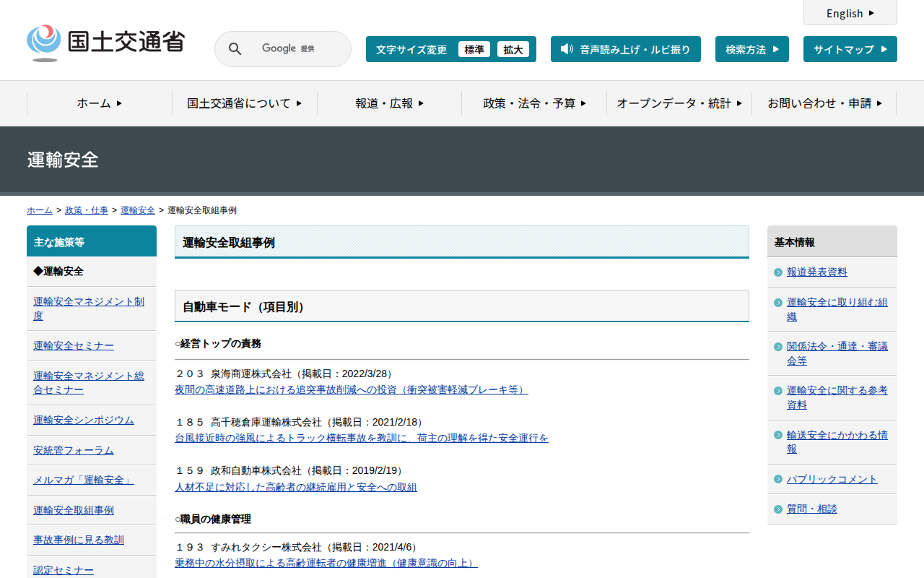Click the bullet icon beside 質問・相談
Viewport: 924px width, 578px height.
point(777,509)
